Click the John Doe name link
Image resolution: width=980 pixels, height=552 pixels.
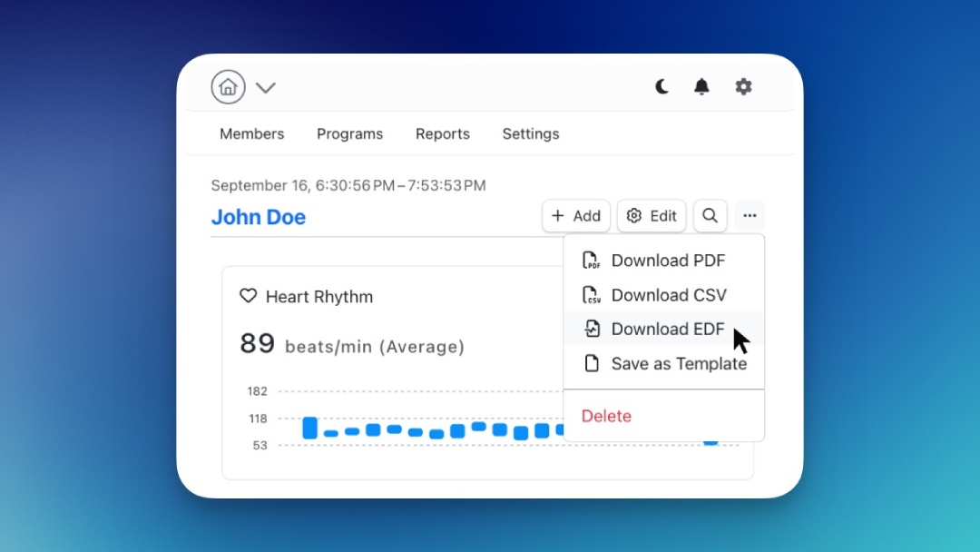[259, 217]
